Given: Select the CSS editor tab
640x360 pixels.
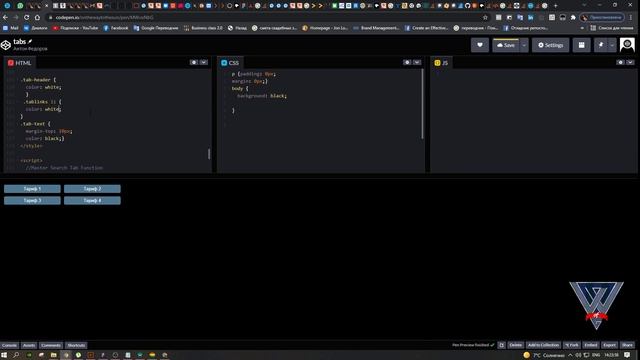Looking at the screenshot, I should (x=230, y=63).
